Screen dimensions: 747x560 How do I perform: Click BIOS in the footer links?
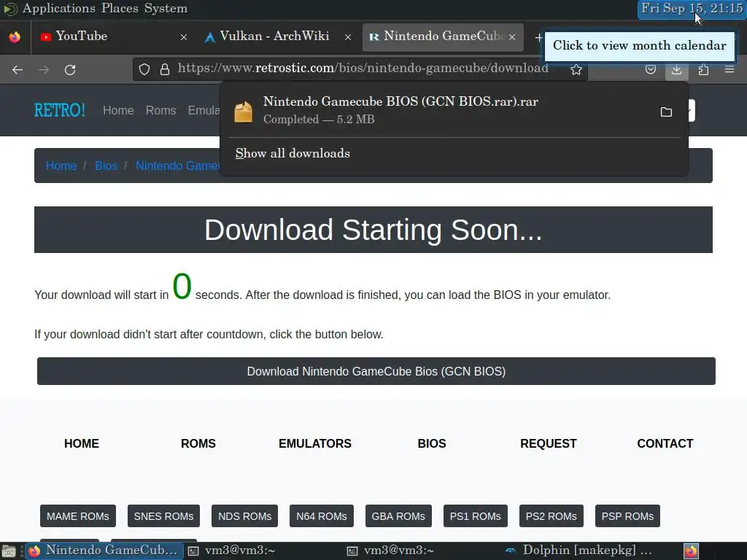coord(432,444)
